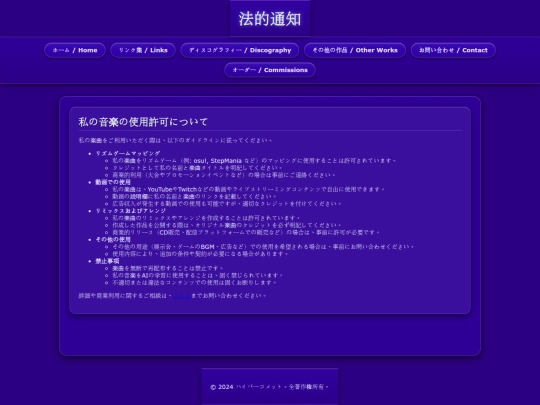Select the その他の使用 list heading

click(x=113, y=239)
